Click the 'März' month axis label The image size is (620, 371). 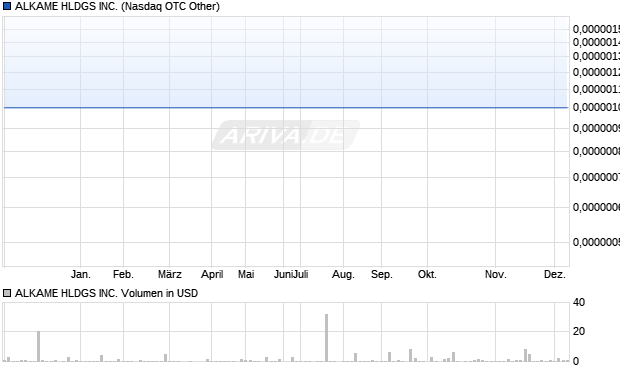[170, 274]
